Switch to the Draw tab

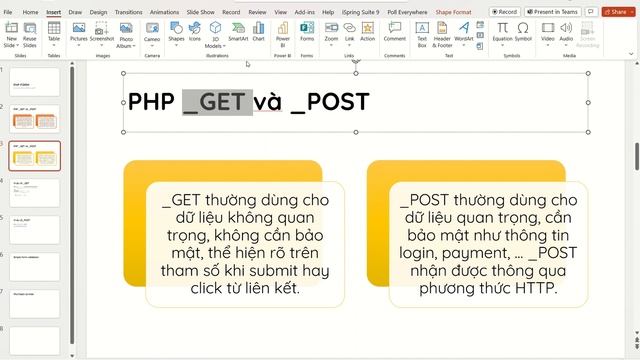[75, 12]
